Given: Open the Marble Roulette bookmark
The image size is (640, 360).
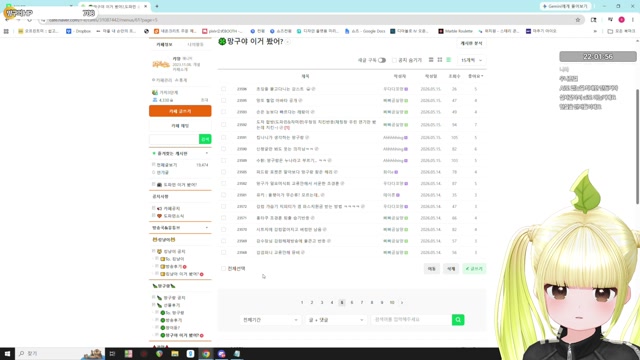Looking at the screenshot, I should (x=455, y=31).
